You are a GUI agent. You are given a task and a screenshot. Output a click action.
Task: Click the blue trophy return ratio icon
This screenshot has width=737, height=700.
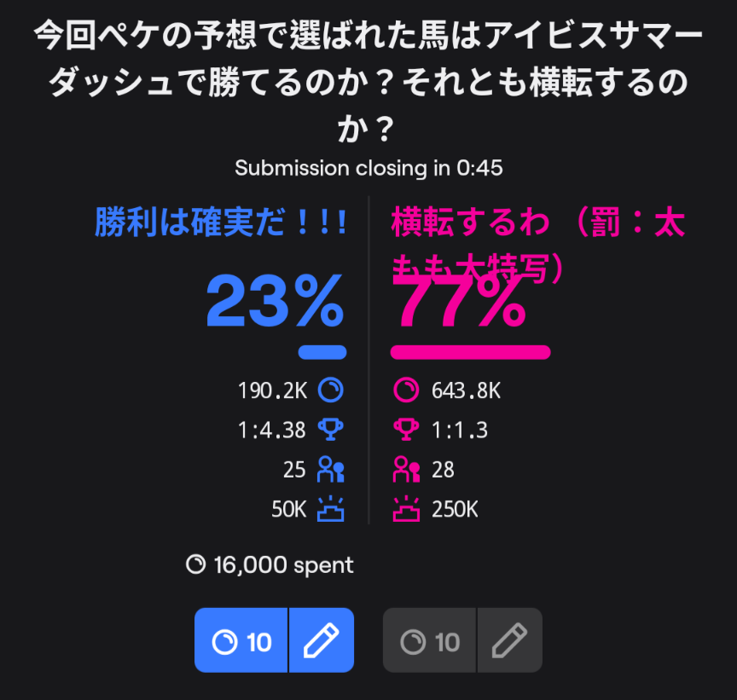pos(330,430)
